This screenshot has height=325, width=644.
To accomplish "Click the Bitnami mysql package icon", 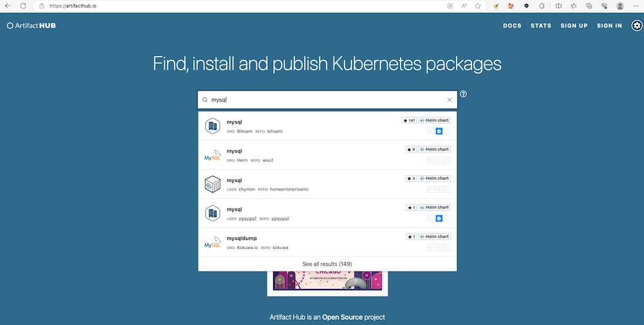I will (x=213, y=126).
